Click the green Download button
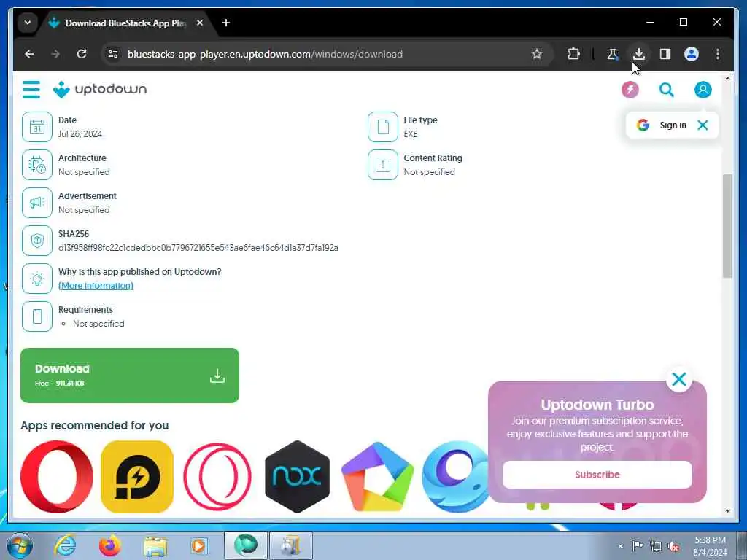Screen dimensions: 747x560 coord(130,376)
